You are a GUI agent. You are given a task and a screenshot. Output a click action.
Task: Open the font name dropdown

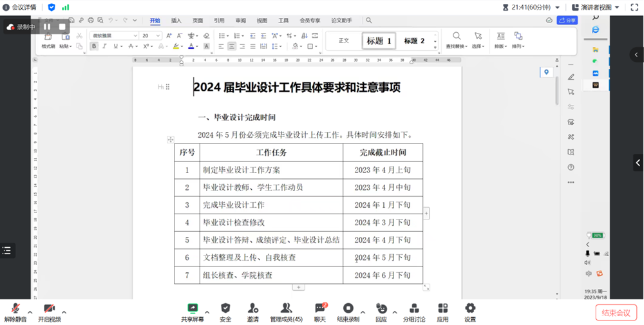point(135,35)
